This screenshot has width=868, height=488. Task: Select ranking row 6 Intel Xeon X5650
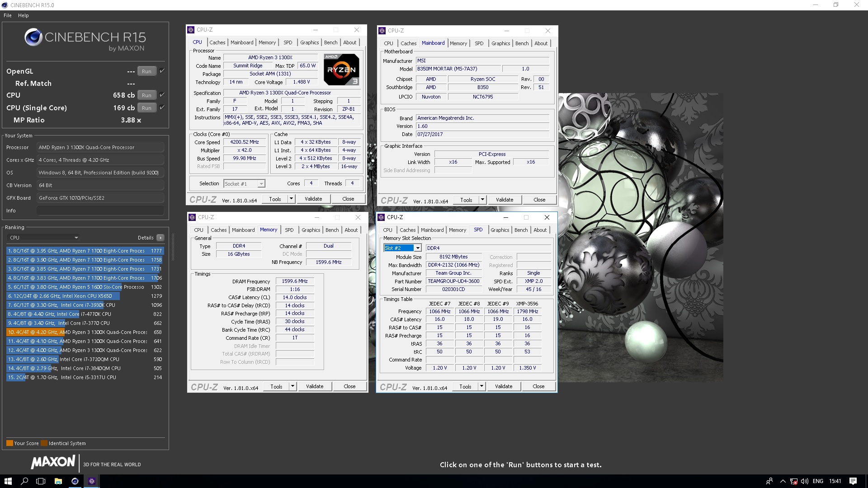[x=85, y=296]
